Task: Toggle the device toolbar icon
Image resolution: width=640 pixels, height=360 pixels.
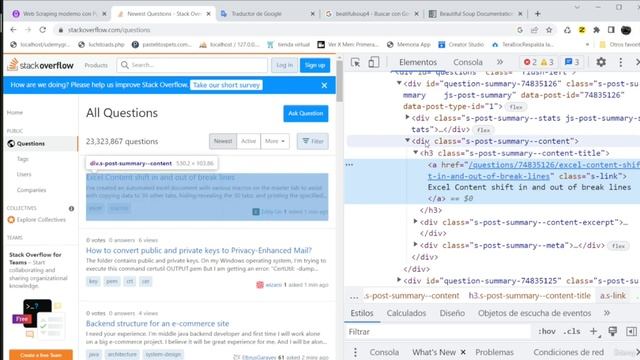Action: click(373, 62)
